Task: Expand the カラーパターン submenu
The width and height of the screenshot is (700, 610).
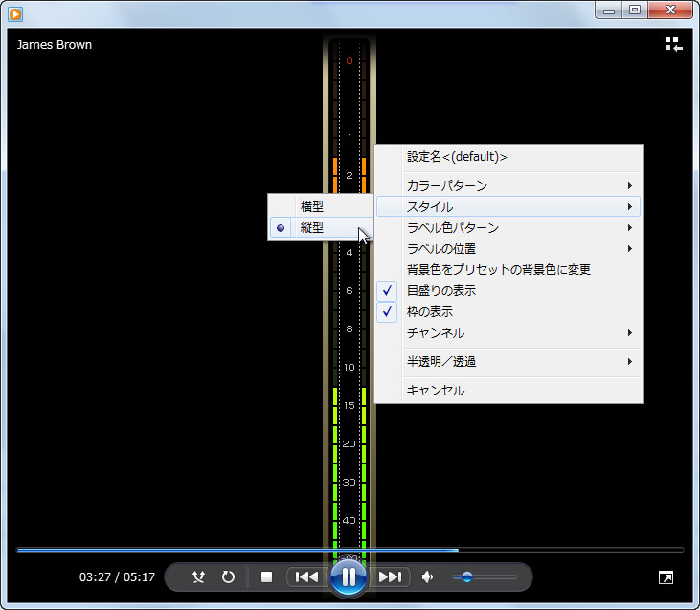Action: click(x=508, y=186)
